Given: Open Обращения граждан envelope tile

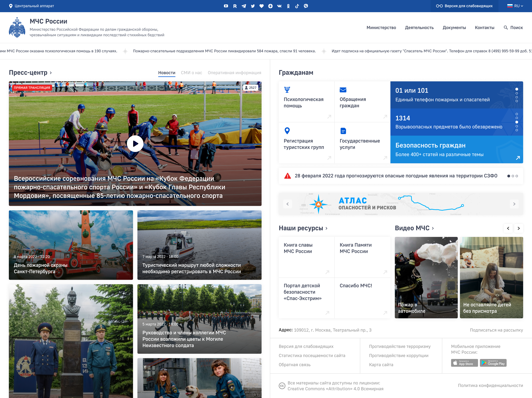Looking at the screenshot, I should 362,102.
